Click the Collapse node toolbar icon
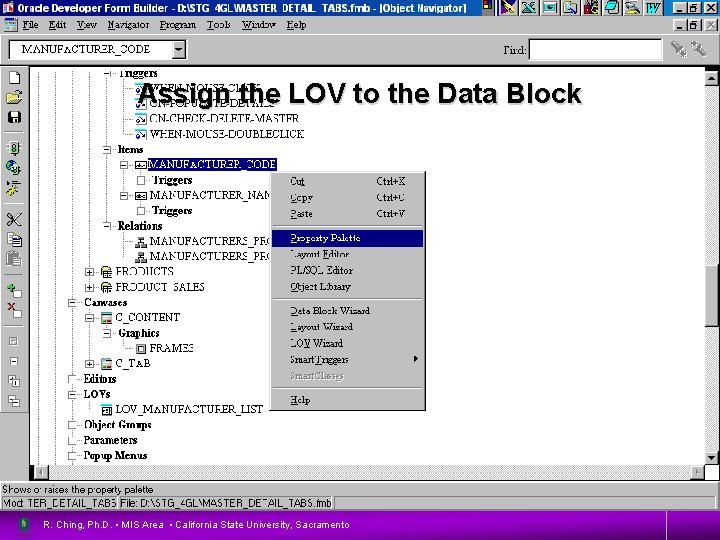The width and height of the screenshot is (720, 540). (x=14, y=361)
